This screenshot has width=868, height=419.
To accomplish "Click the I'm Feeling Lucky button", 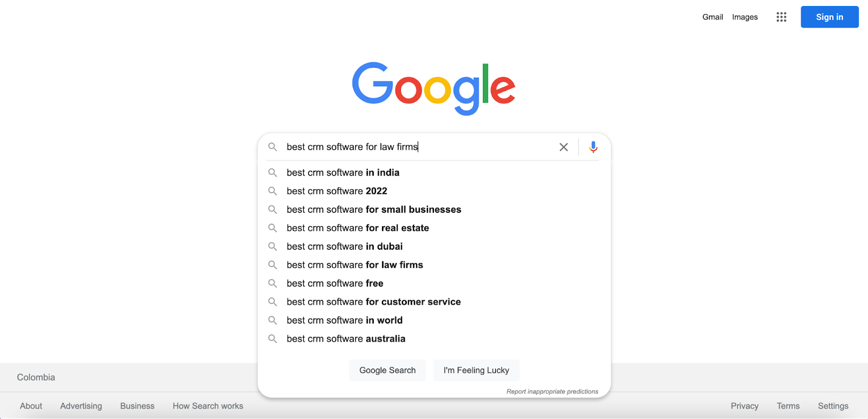I will click(476, 370).
